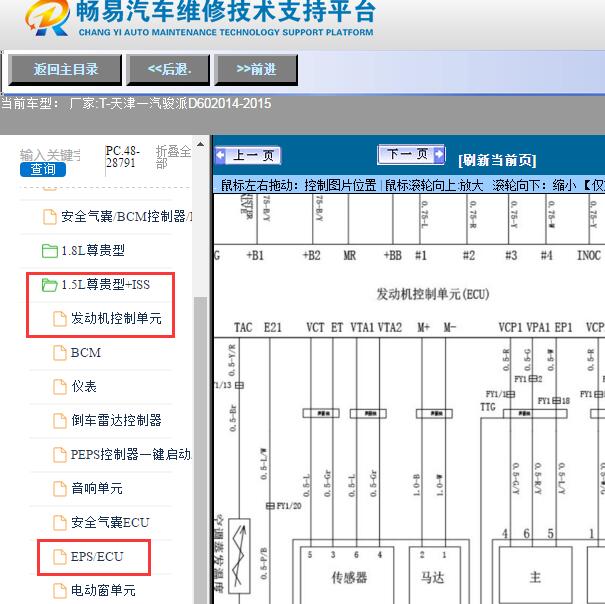
Task: Click the FY1/20 connector label in the diagram
Action: pos(289,506)
